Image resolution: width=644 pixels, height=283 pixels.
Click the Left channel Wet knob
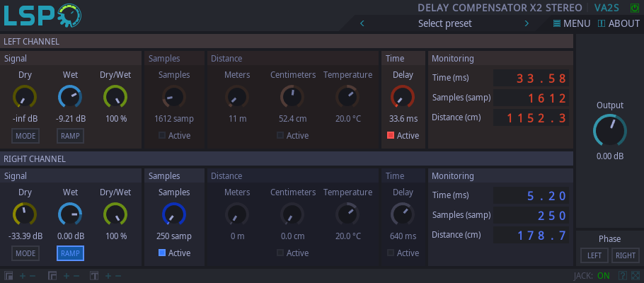(x=69, y=97)
